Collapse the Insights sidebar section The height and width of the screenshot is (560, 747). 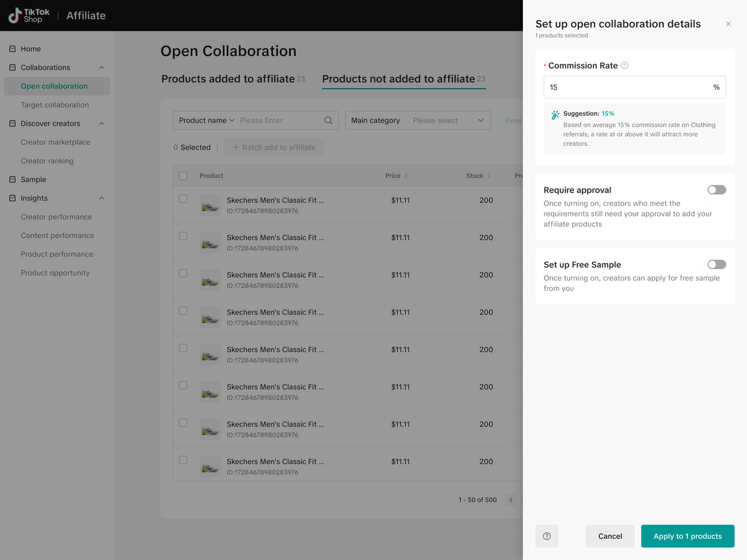[102, 198]
